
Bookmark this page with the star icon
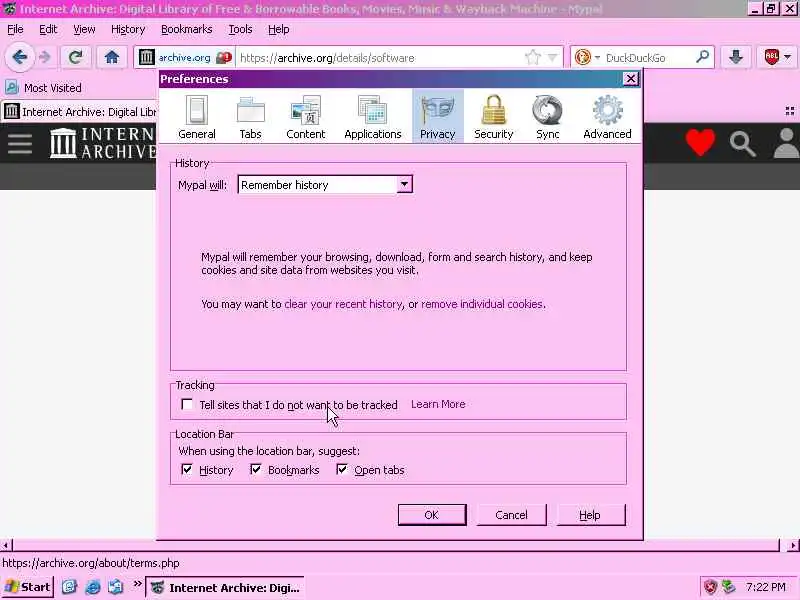click(x=532, y=57)
